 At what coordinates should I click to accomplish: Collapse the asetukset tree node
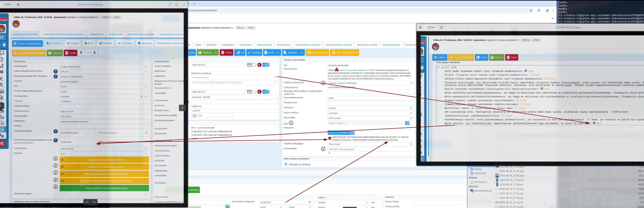point(438,67)
